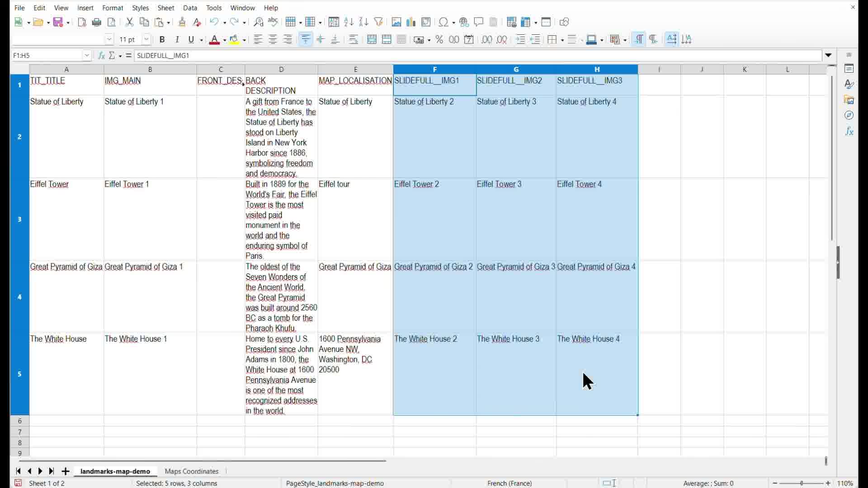Image resolution: width=868 pixels, height=488 pixels.
Task: Click the Save document icon
Action: pyautogui.click(x=58, y=22)
